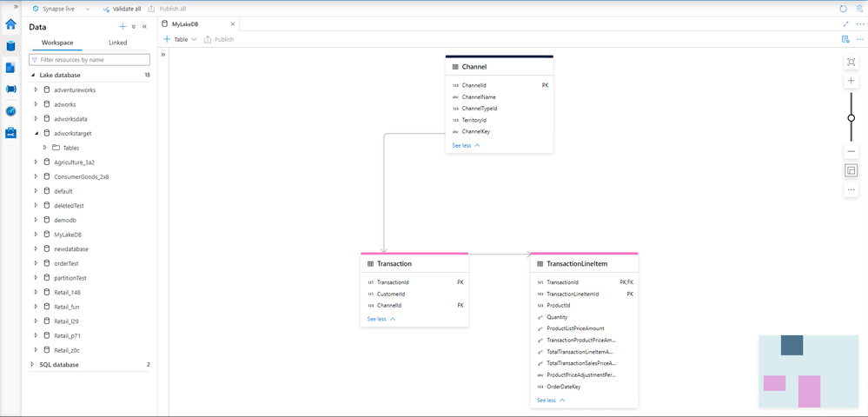868x417 pixels.
Task: Select the TransactionLineItem table header
Action: [x=584, y=263]
